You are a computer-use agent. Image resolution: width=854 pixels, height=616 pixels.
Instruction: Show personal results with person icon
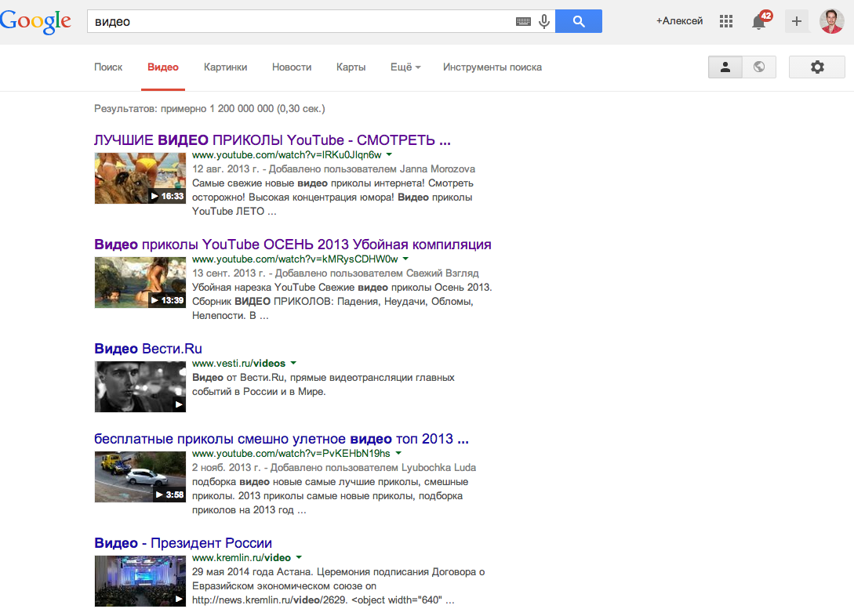pyautogui.click(x=725, y=67)
